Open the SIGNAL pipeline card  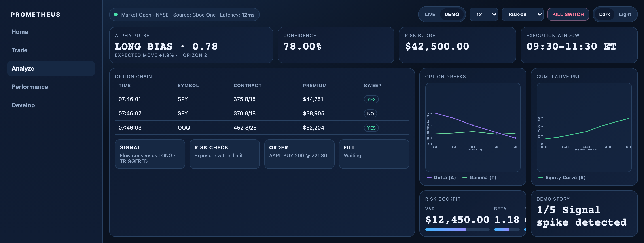point(150,154)
